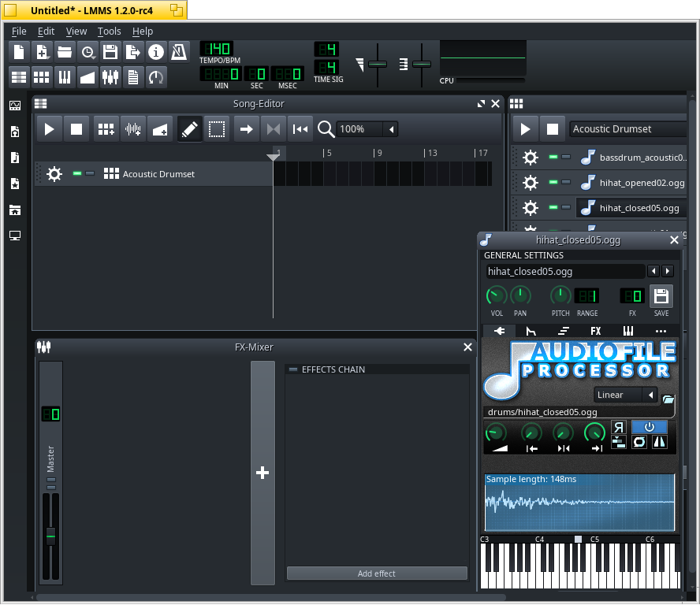Export current project icon
700x605 pixels.
click(133, 52)
